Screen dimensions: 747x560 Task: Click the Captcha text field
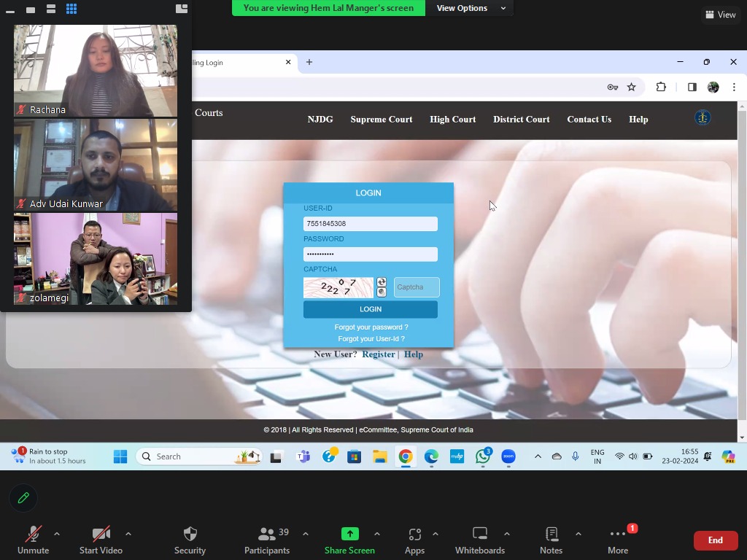[x=417, y=287]
